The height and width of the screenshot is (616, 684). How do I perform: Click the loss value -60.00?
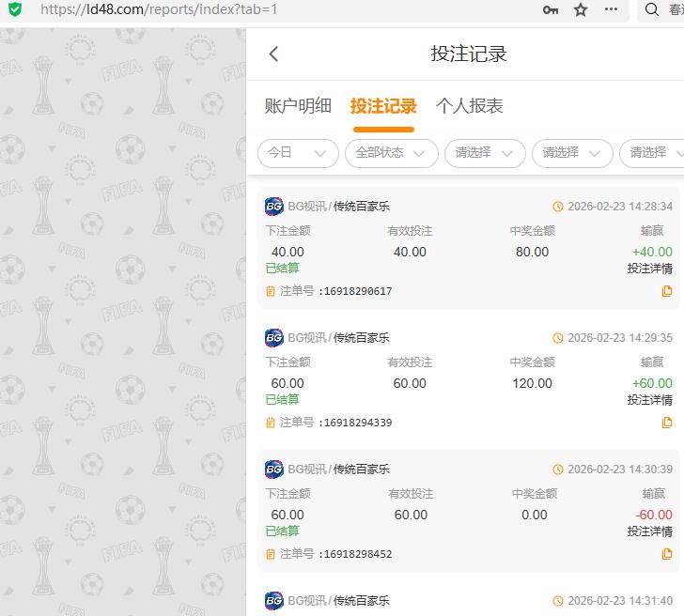654,516
